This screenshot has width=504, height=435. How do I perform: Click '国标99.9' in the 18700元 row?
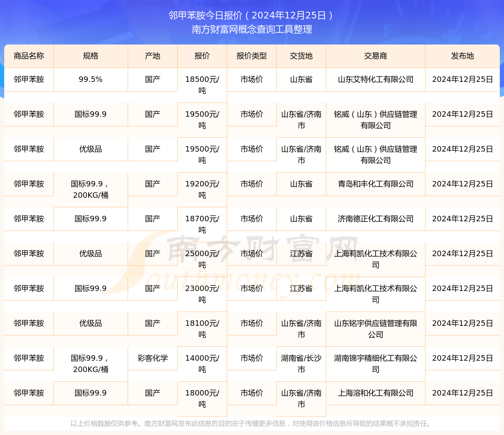coord(91,219)
